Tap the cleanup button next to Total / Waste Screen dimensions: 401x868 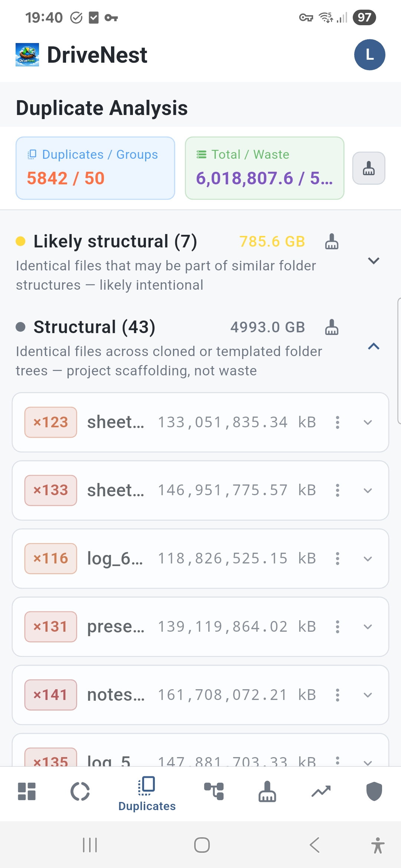(x=368, y=168)
